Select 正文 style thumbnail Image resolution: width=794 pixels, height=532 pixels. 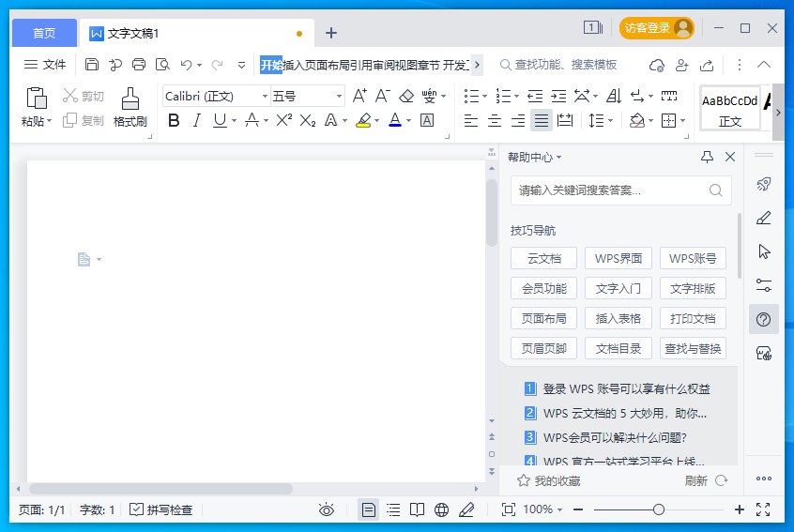pos(729,109)
